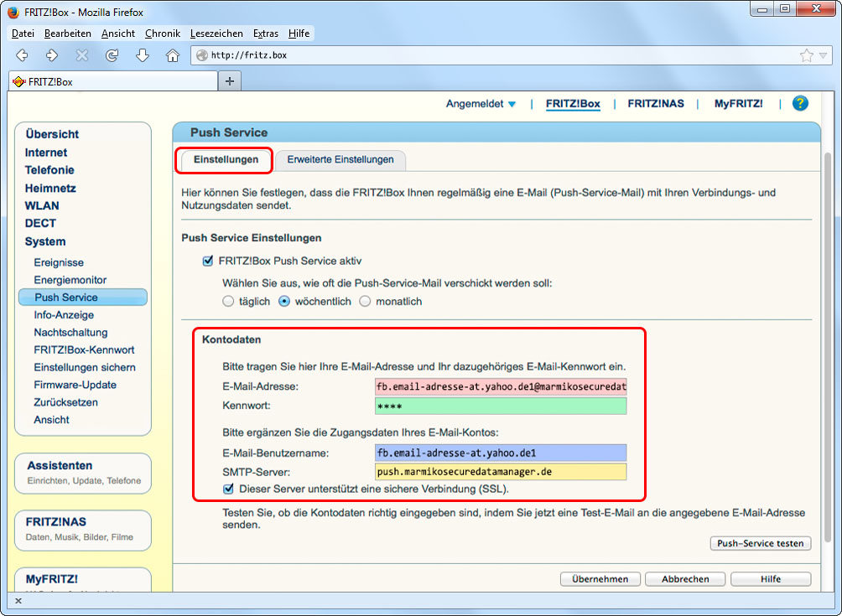Open the MyFRITZ! header link
The image size is (842, 616).
(738, 104)
